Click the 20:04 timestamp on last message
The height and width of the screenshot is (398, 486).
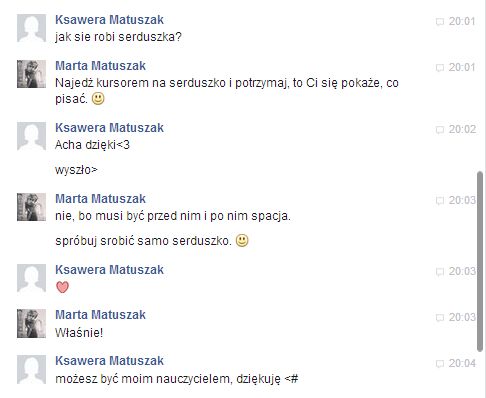tap(462, 363)
